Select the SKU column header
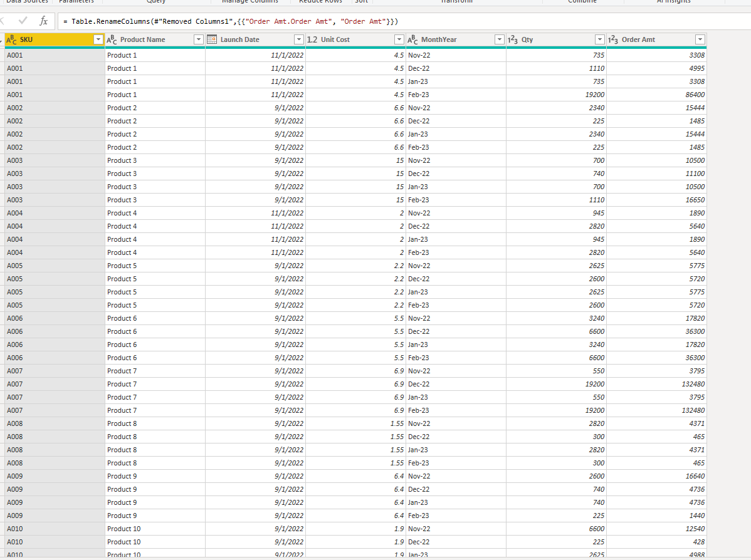This screenshot has width=751, height=560. pyautogui.click(x=55, y=39)
